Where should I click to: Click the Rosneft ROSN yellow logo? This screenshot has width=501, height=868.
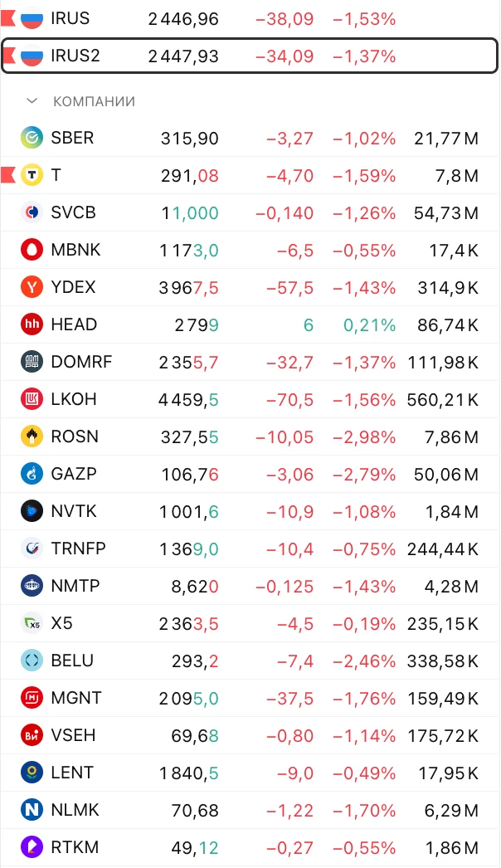point(32,436)
